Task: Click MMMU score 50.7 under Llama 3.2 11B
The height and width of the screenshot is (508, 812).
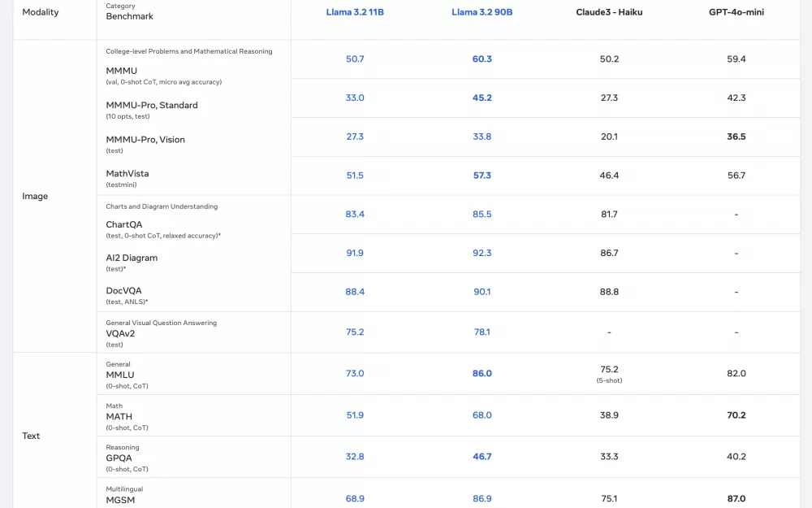Action: point(355,59)
